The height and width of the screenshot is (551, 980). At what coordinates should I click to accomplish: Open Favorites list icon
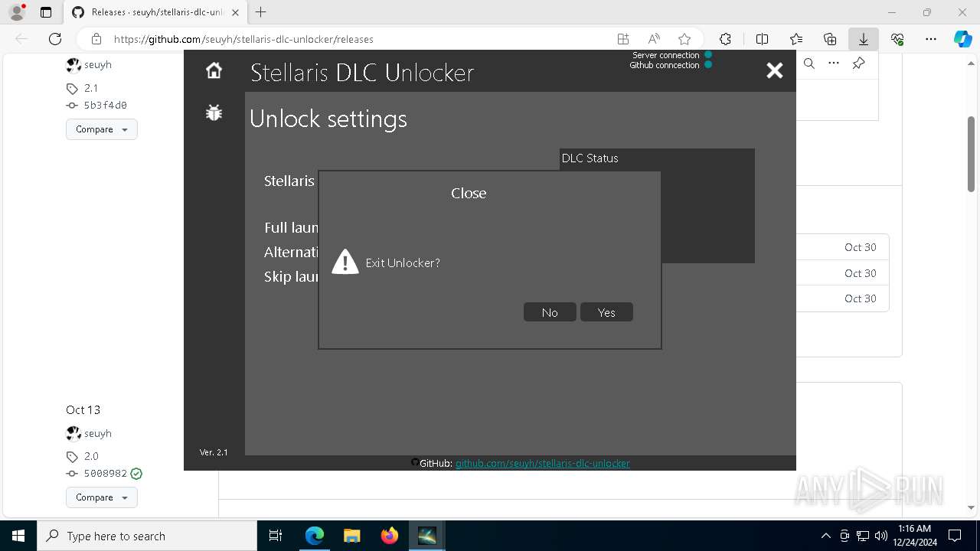(x=796, y=39)
